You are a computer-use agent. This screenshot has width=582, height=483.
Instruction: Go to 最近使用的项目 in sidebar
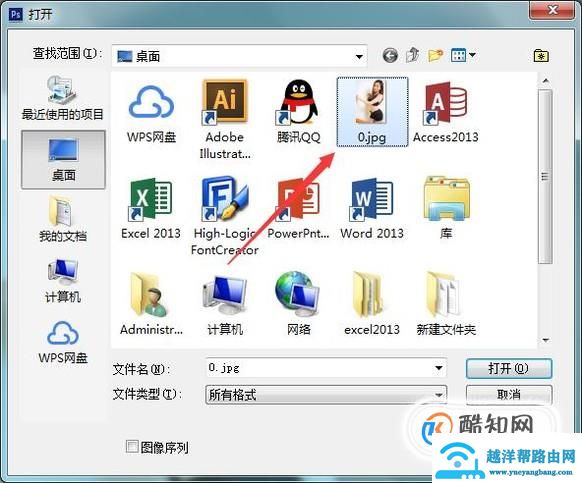click(62, 98)
